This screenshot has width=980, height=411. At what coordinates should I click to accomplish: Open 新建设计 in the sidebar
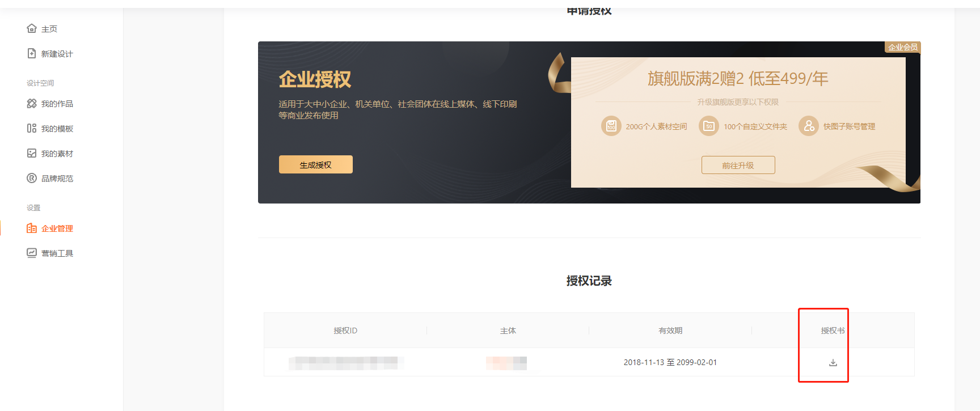pyautogui.click(x=57, y=54)
